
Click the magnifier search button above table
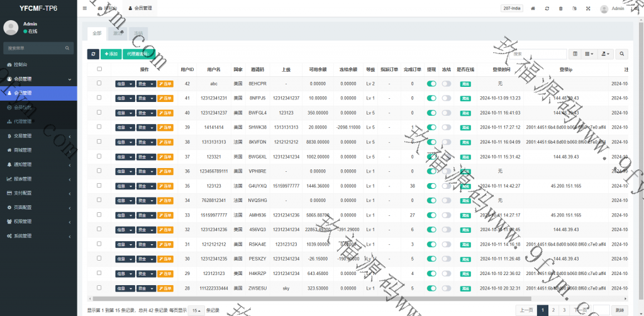pos(621,55)
